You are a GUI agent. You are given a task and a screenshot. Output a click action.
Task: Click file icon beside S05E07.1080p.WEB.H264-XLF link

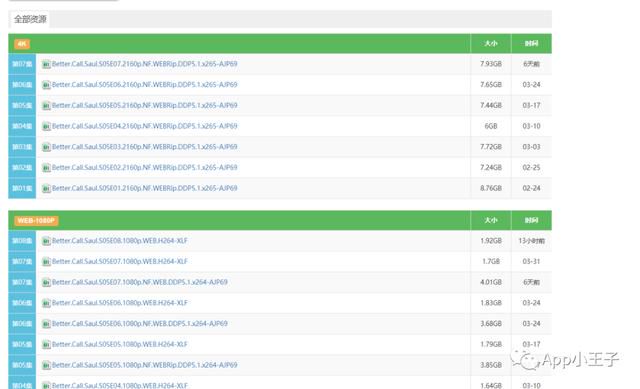pyautogui.click(x=46, y=262)
